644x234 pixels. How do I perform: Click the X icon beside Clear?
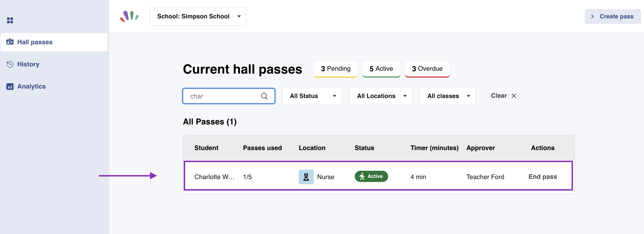pos(514,96)
